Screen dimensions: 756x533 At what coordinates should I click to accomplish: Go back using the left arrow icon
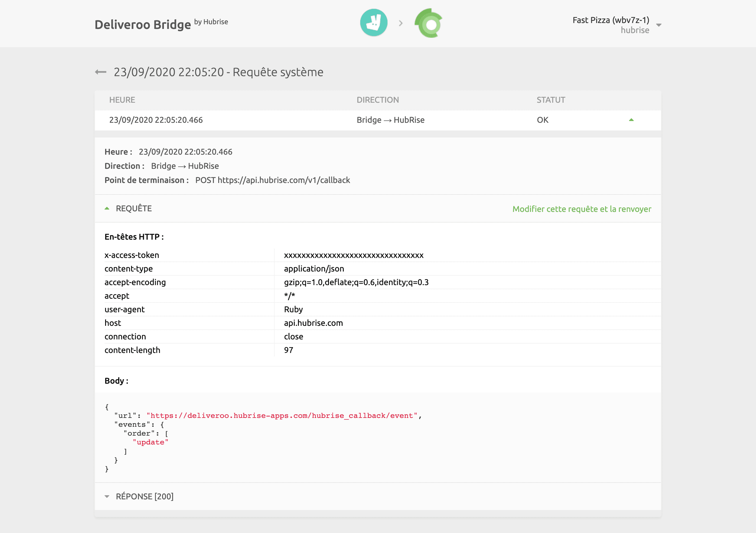point(101,72)
